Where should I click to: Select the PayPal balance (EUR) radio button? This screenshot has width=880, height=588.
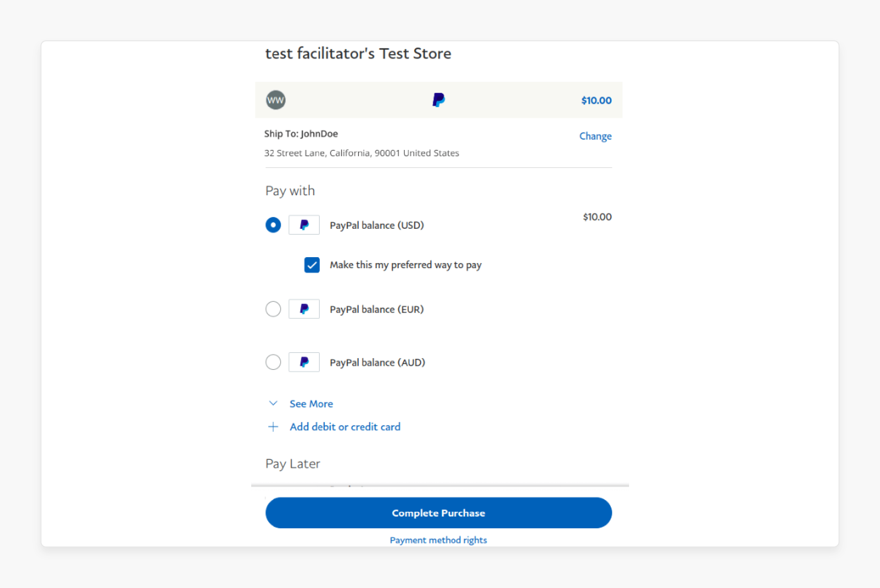(x=273, y=309)
